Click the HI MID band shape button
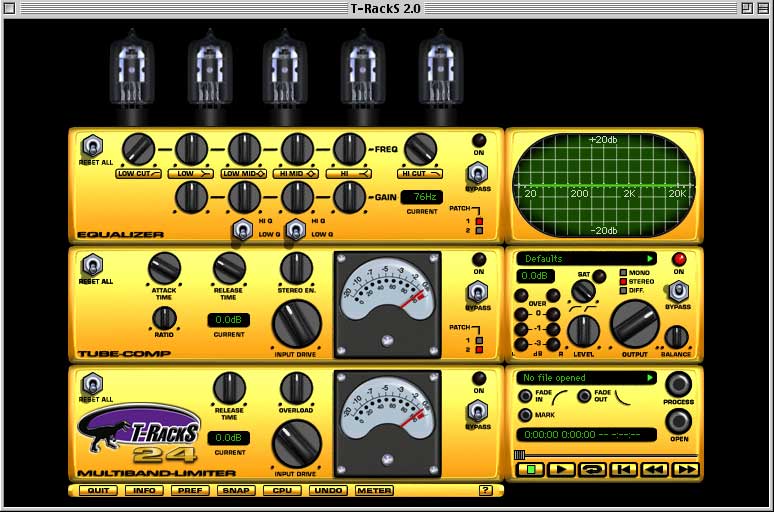The width and height of the screenshot is (774, 512). [297, 174]
